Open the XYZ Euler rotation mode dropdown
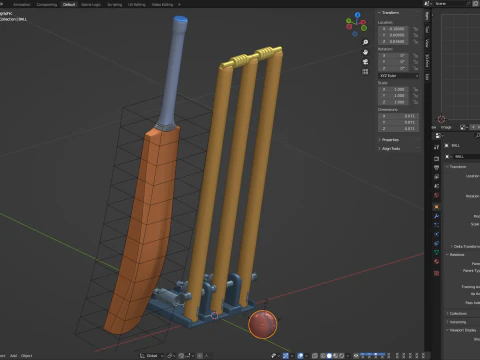Screen dimensions: 480x360 tap(398, 76)
